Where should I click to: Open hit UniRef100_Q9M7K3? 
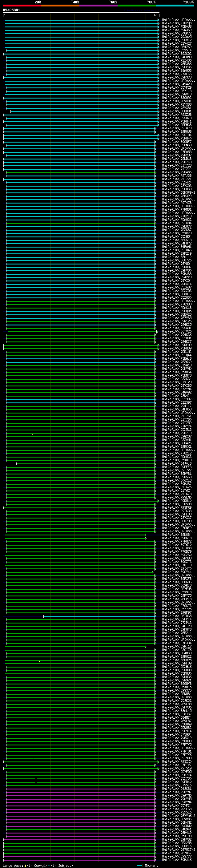click(177, 162)
